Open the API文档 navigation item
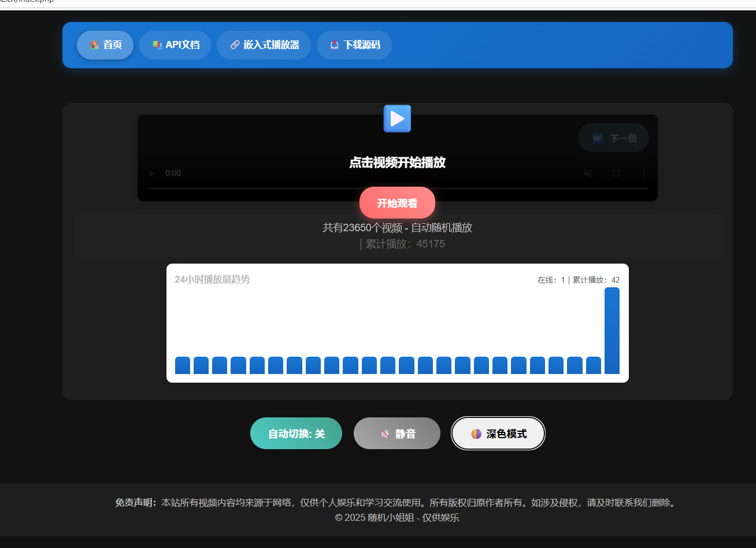Screen dimensions: 756x548 click(175, 45)
